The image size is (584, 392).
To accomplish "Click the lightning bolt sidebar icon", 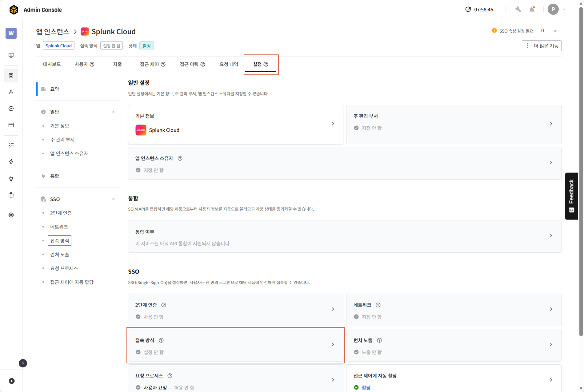I will coord(11,162).
